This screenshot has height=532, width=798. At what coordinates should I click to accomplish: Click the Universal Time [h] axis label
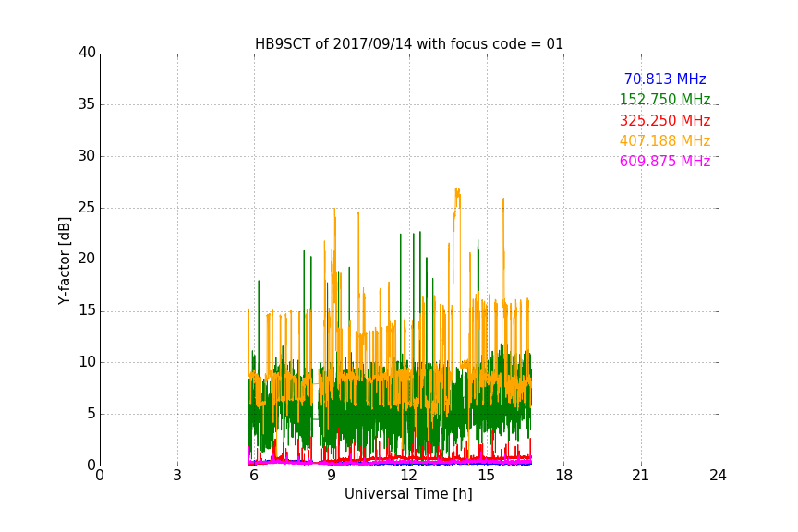pyautogui.click(x=408, y=494)
